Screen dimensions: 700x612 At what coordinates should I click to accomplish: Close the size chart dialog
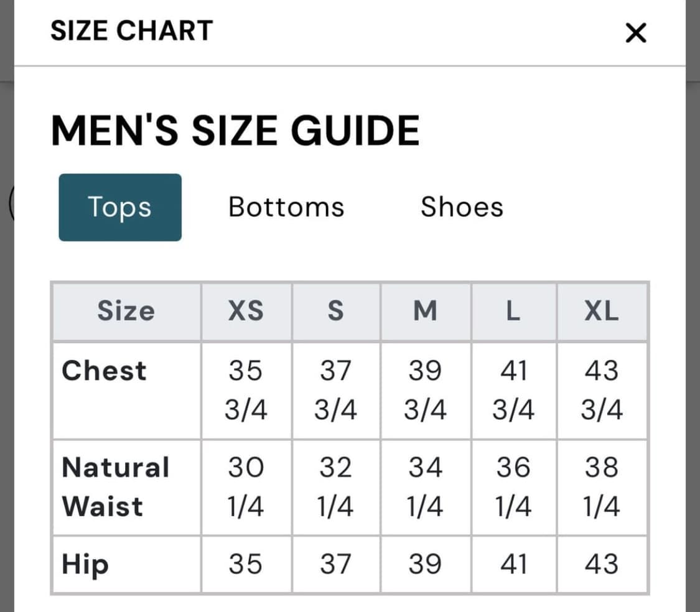(x=635, y=33)
